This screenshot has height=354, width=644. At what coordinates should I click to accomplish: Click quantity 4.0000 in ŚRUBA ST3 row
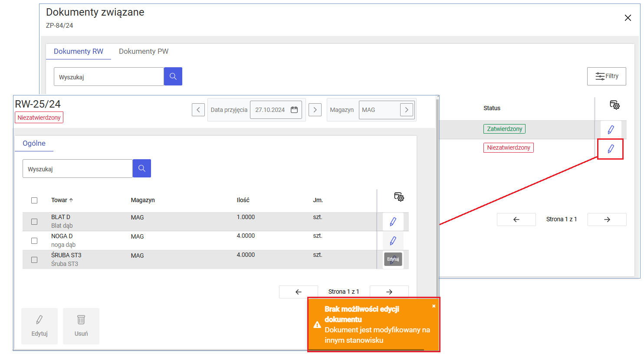[x=246, y=255]
